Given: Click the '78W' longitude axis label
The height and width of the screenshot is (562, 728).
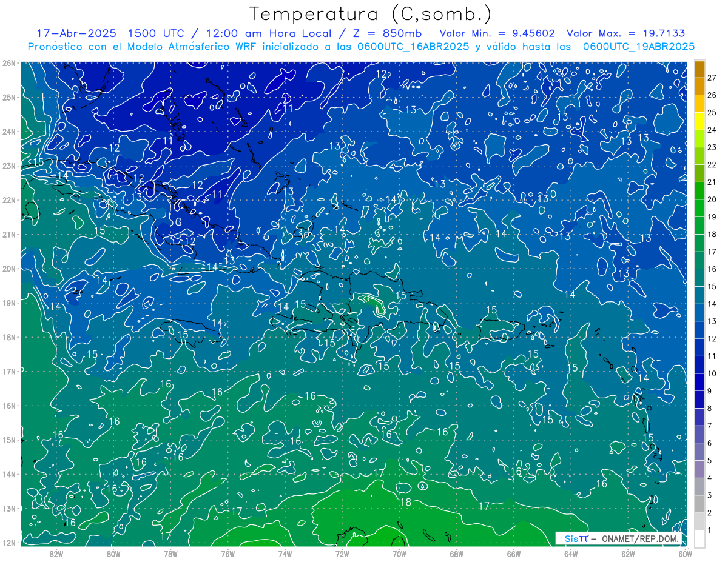Looking at the screenshot, I should [x=170, y=553].
